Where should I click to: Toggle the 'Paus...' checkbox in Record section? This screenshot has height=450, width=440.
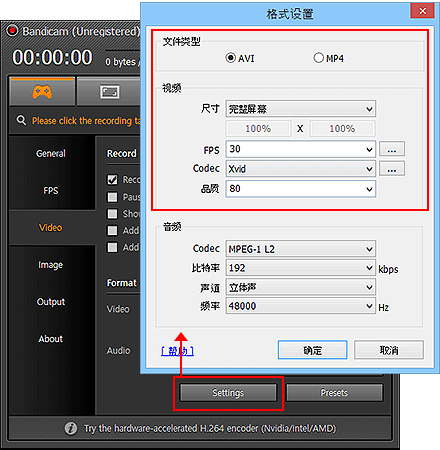[112, 197]
